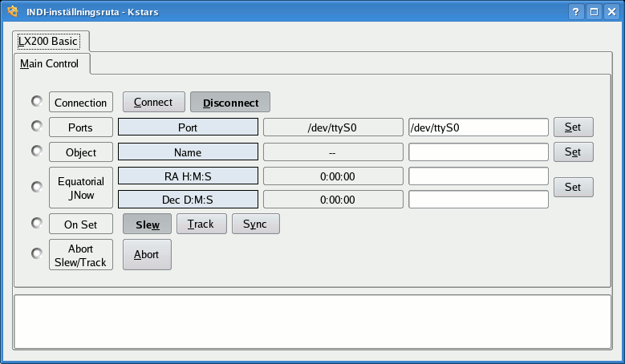Image resolution: width=625 pixels, height=364 pixels.
Task: Click the Connection status light indicator
Action: [x=36, y=101]
